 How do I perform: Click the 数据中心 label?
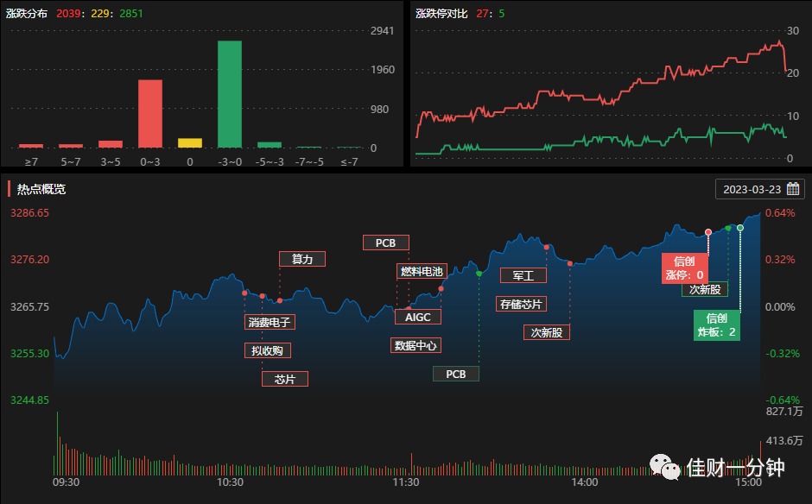click(416, 345)
